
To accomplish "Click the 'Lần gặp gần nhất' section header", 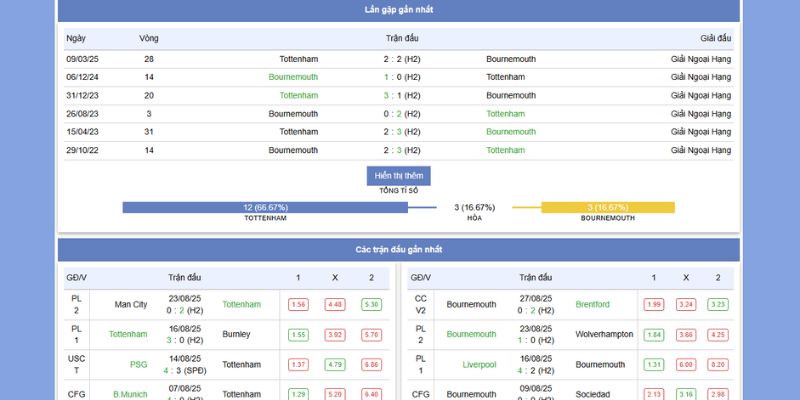I will point(399,10).
